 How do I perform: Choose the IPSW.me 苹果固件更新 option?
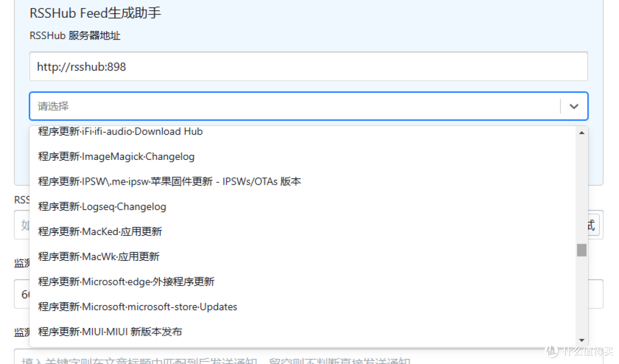(x=303, y=182)
